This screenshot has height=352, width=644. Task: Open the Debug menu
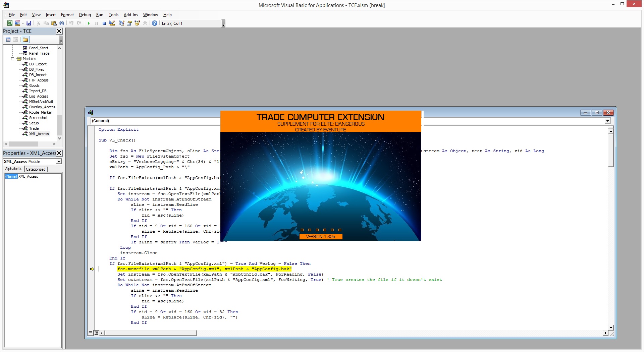click(85, 15)
